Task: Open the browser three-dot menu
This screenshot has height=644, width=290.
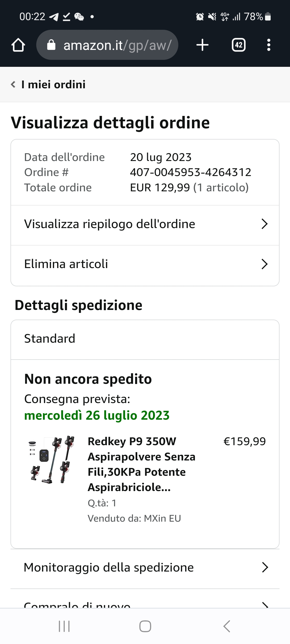Action: tap(269, 45)
